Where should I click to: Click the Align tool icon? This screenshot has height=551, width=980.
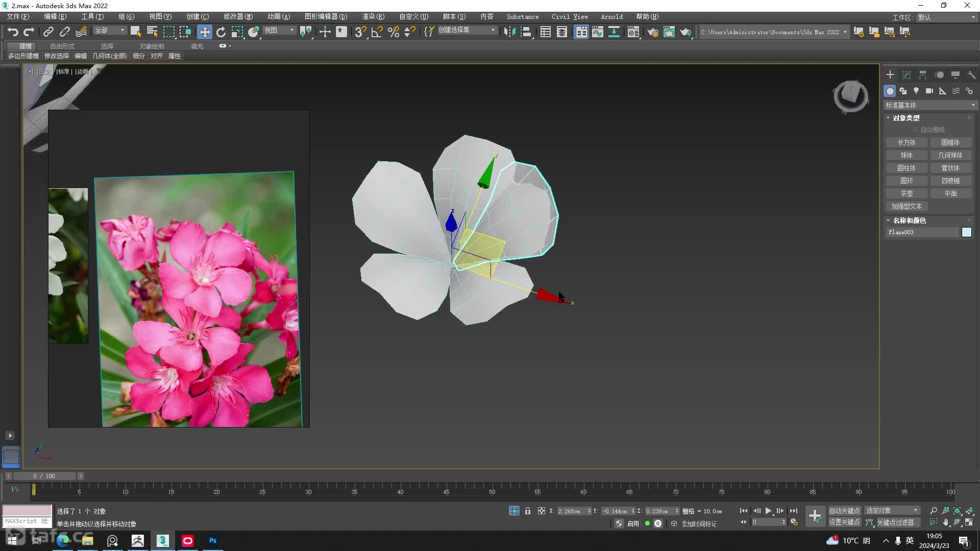click(526, 32)
